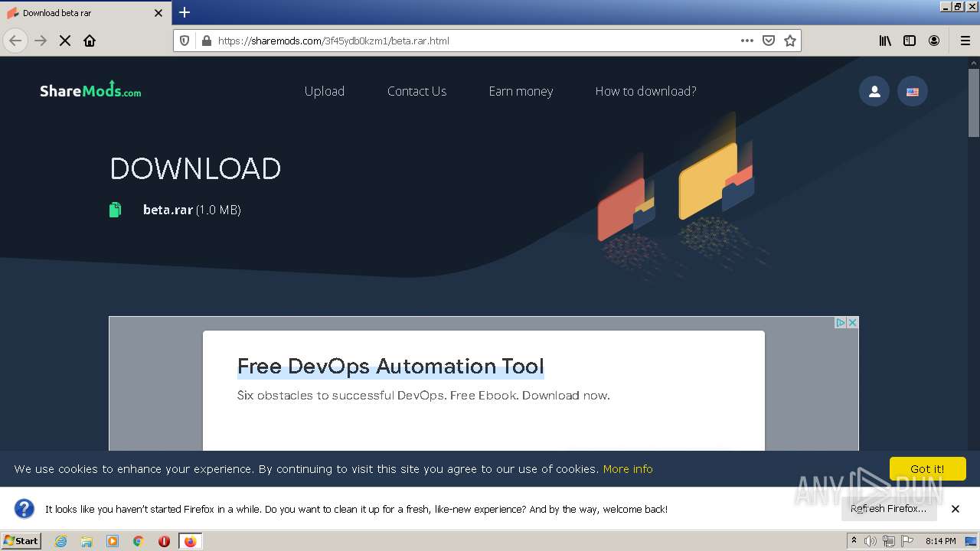
Task: Save page to Pocket
Action: tap(769, 41)
